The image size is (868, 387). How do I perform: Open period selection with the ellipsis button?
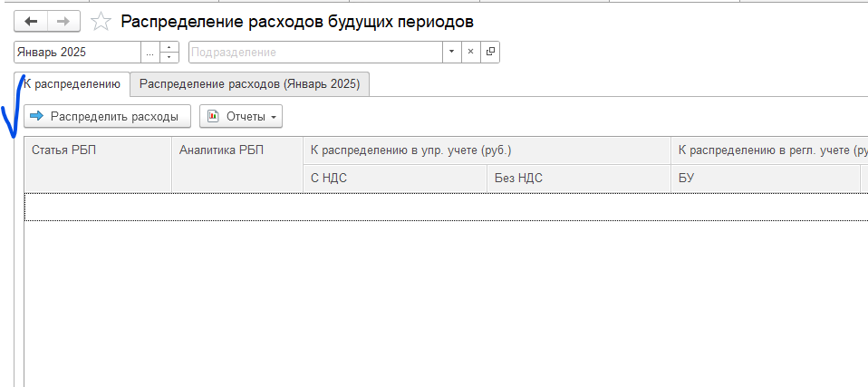(149, 53)
